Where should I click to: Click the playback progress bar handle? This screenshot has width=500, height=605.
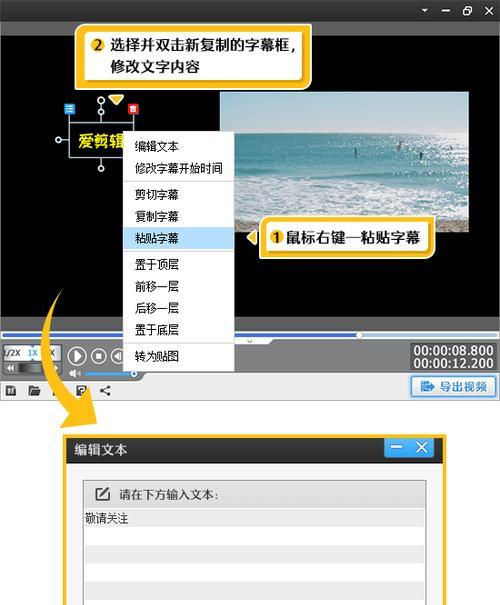[359, 335]
